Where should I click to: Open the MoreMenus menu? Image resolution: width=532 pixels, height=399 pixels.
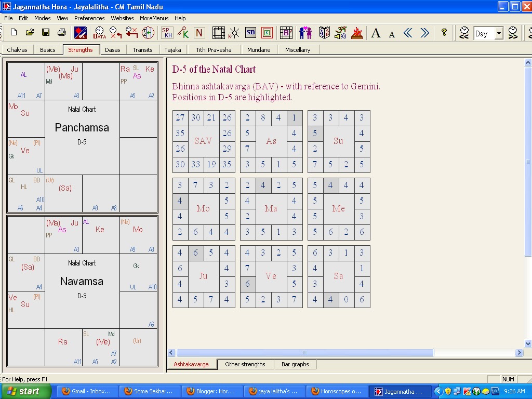154,18
